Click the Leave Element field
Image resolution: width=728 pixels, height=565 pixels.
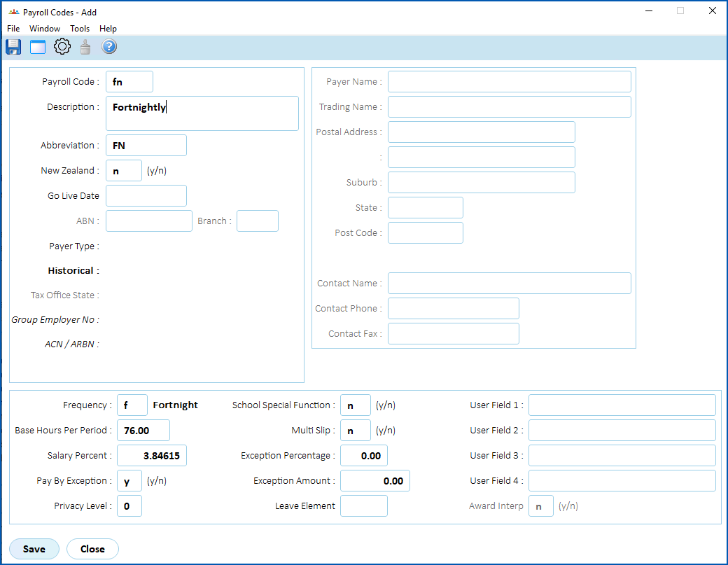pyautogui.click(x=364, y=506)
